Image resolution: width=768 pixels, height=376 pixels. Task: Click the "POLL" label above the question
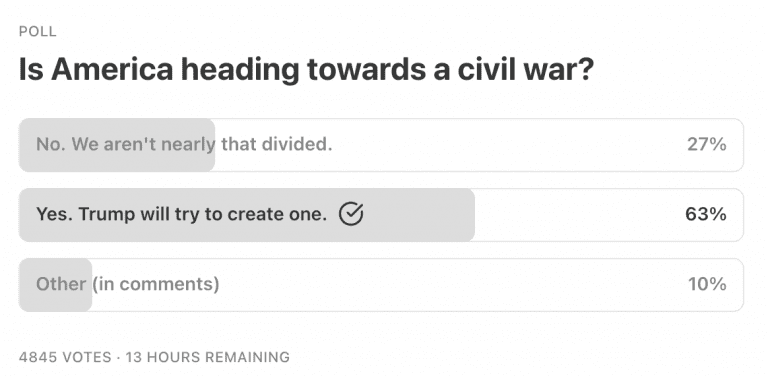(x=38, y=32)
